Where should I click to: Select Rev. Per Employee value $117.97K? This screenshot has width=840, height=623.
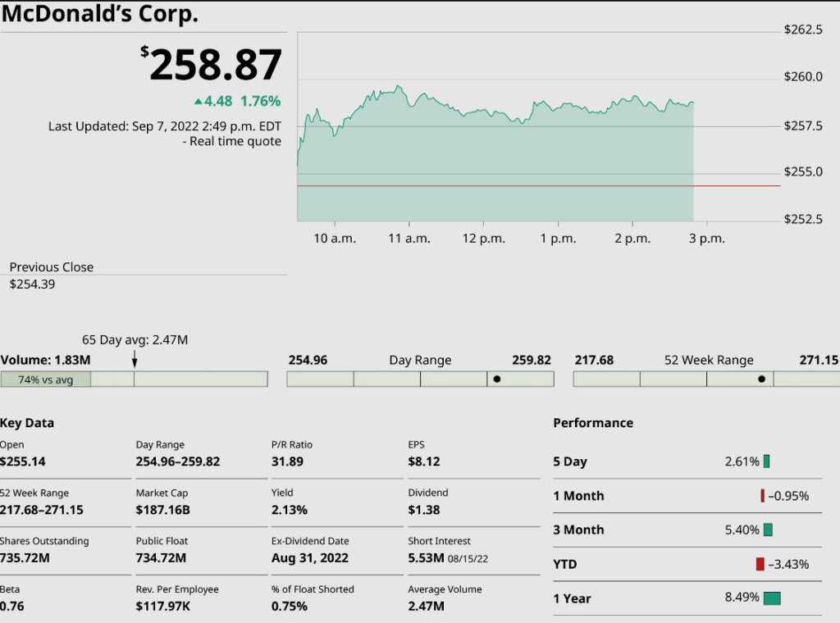pos(163,607)
